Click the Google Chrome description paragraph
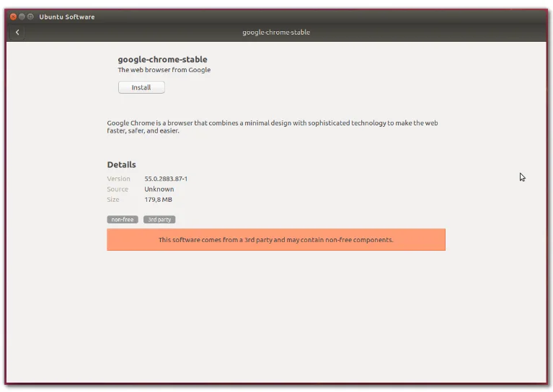The width and height of the screenshot is (553, 392). click(x=273, y=127)
